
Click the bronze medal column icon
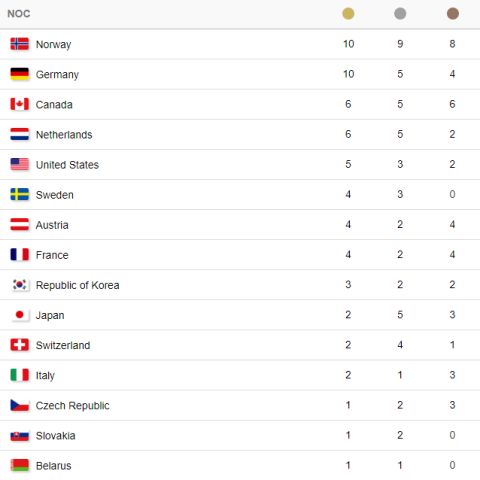[x=453, y=14]
